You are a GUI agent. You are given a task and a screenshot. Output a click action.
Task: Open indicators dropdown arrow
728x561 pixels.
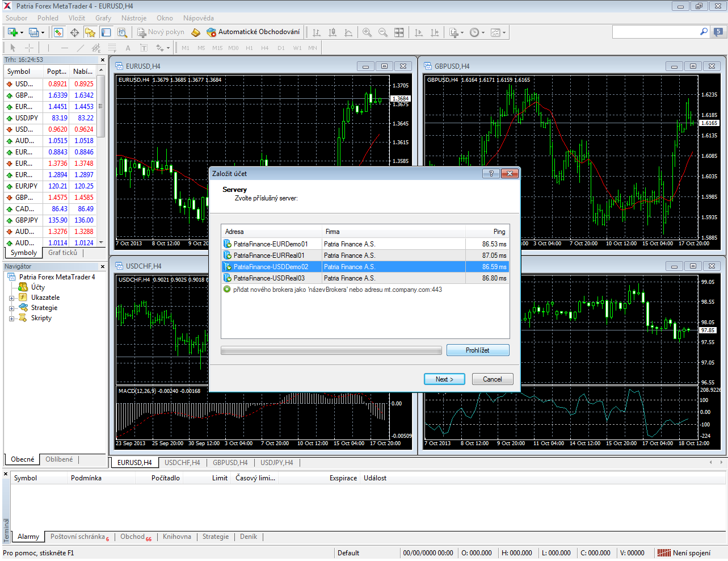pyautogui.click(x=462, y=33)
